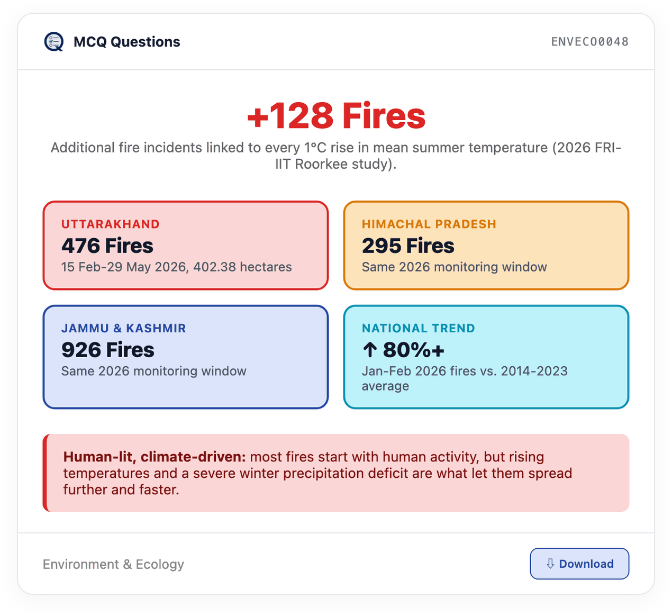Click the HIMACHAL PRADESH orange heading
Image resolution: width=672 pixels, height=616 pixels.
tap(429, 224)
